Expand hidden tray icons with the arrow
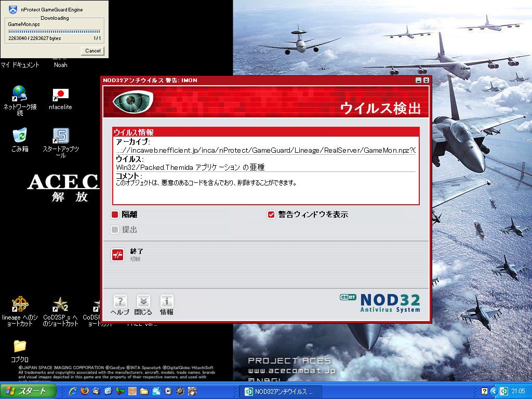The height and width of the screenshot is (399, 532). [494, 391]
